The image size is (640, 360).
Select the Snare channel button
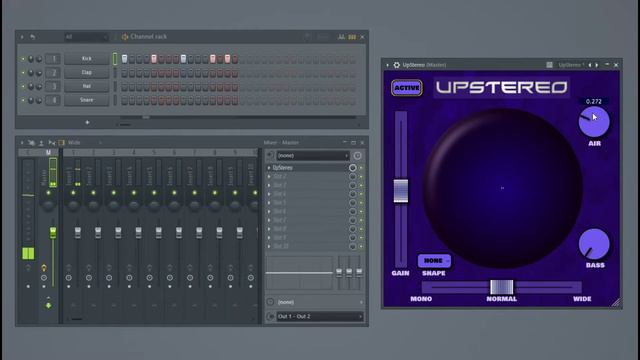pyautogui.click(x=87, y=100)
